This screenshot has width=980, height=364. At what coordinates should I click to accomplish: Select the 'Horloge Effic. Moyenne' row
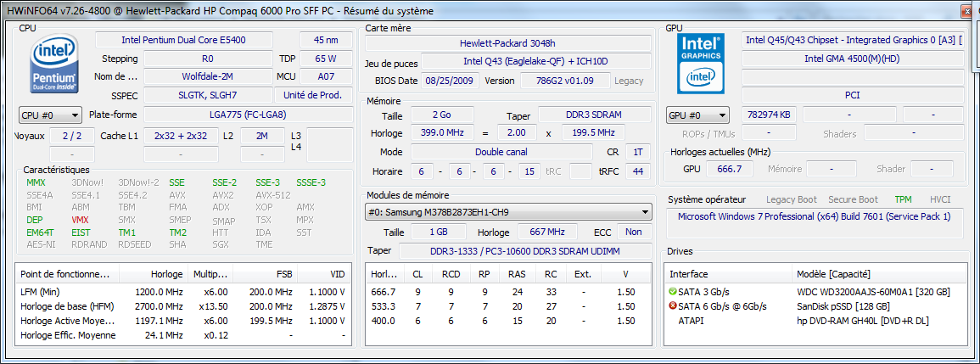pos(183,335)
